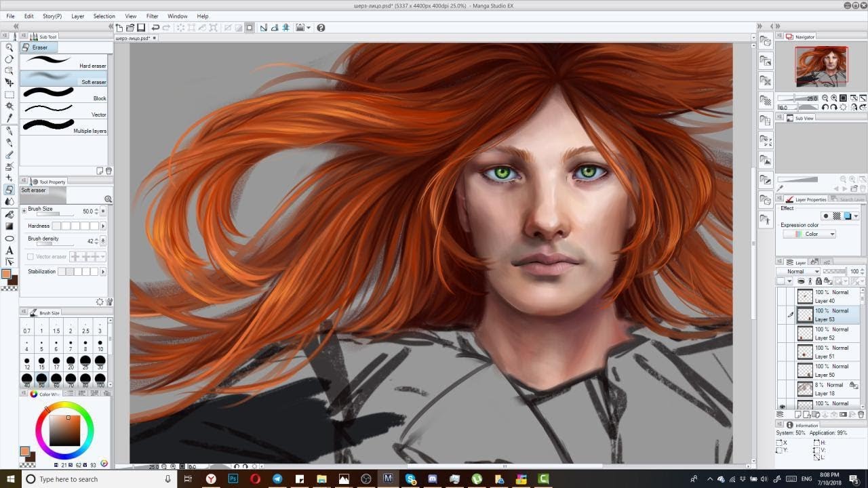Select the Vector eraser sub tool
This screenshot has width=868, height=488.
tap(64, 110)
